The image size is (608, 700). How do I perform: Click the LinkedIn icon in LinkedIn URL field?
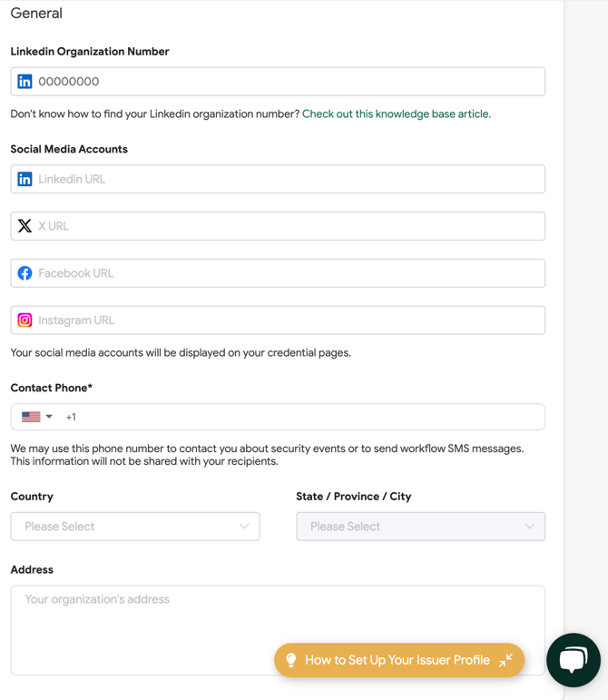[x=25, y=179]
